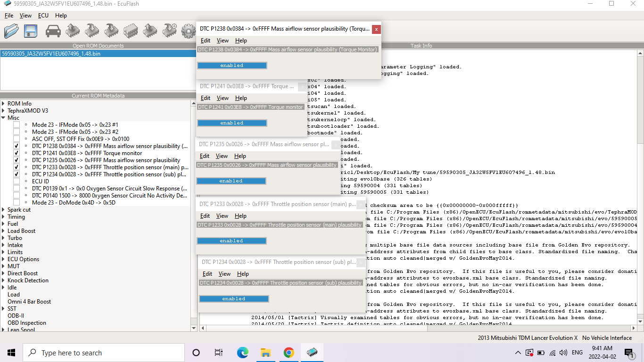This screenshot has height=362, width=644.
Task: Open the Help menu in main window
Action: click(61, 16)
